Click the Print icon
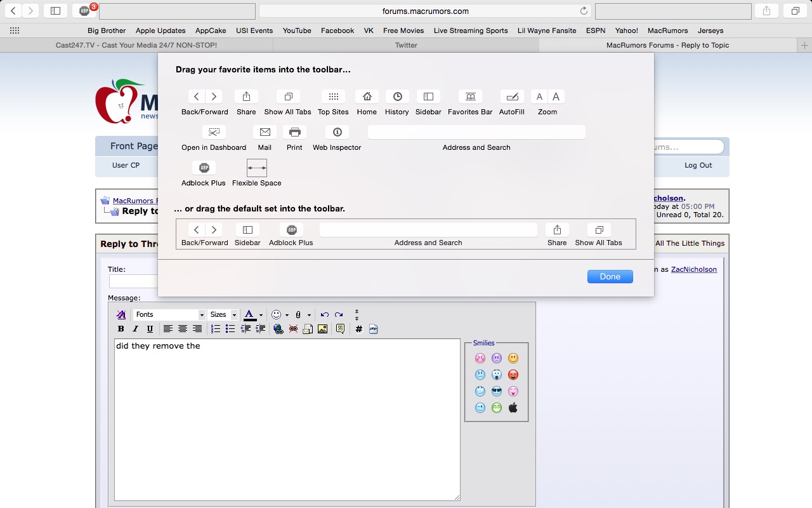 [x=294, y=132]
